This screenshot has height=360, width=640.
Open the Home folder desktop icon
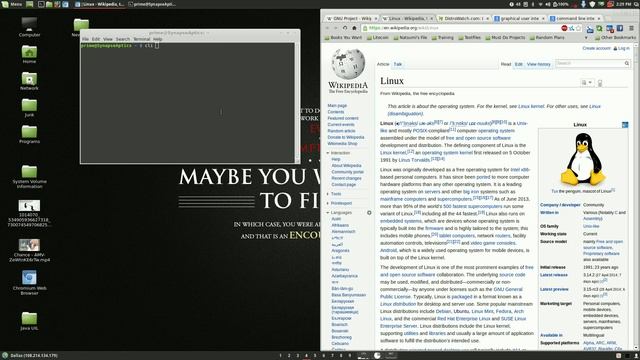(29, 54)
